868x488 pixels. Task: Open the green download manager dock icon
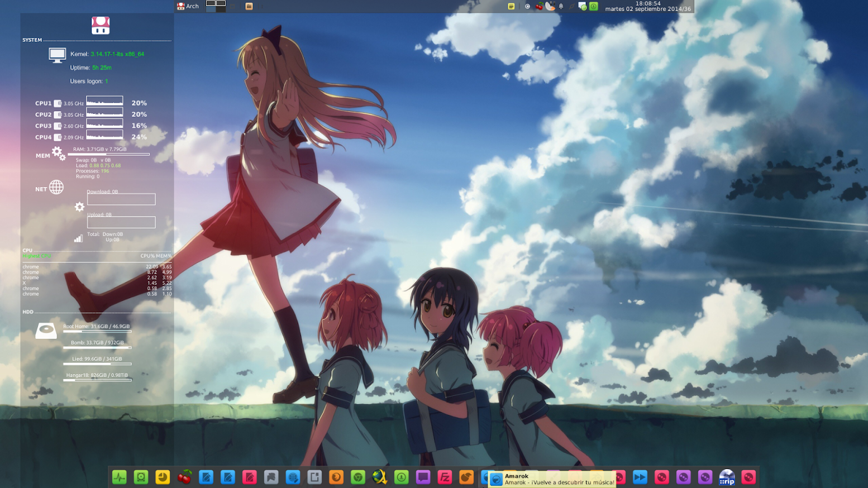coord(402,477)
